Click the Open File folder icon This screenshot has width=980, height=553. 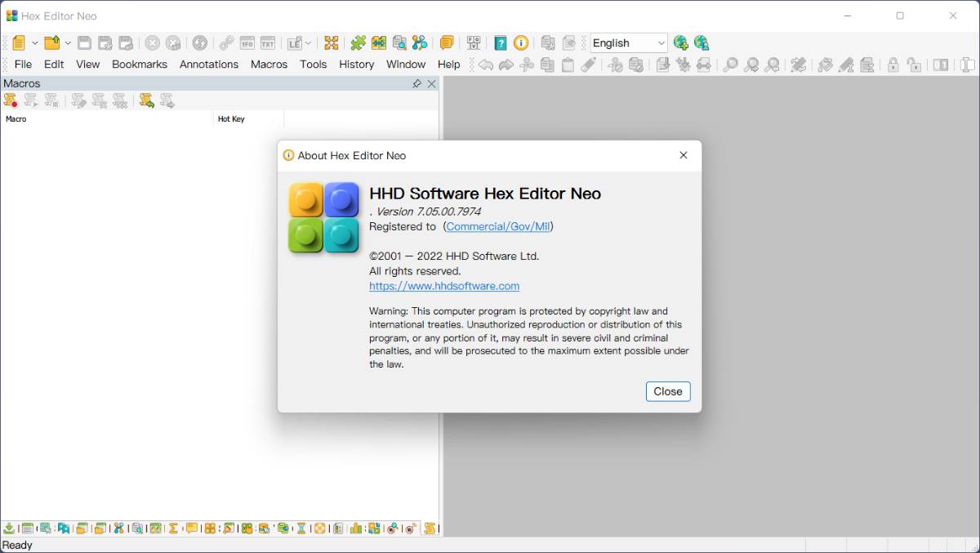pyautogui.click(x=52, y=43)
